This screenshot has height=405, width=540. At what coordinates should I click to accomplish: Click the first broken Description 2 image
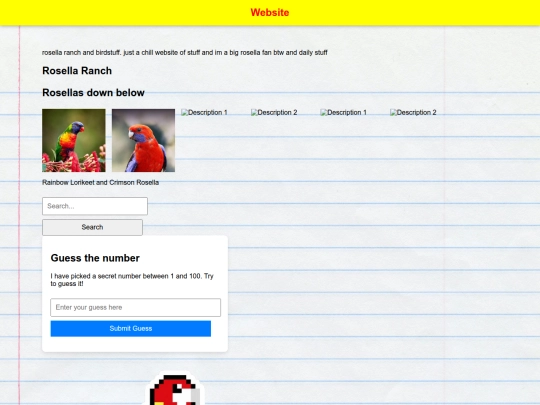[x=274, y=113]
